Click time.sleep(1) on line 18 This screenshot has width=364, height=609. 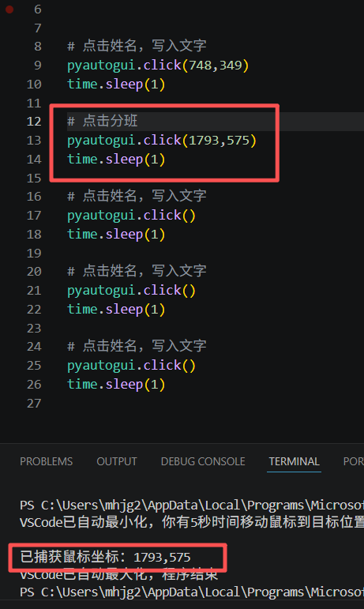[x=116, y=235]
